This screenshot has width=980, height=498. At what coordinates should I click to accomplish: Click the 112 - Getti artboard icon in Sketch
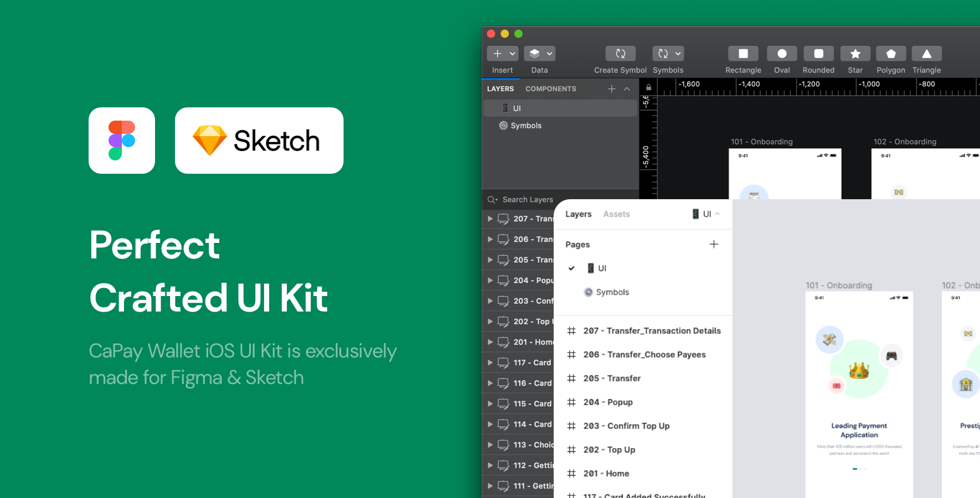pos(503,466)
